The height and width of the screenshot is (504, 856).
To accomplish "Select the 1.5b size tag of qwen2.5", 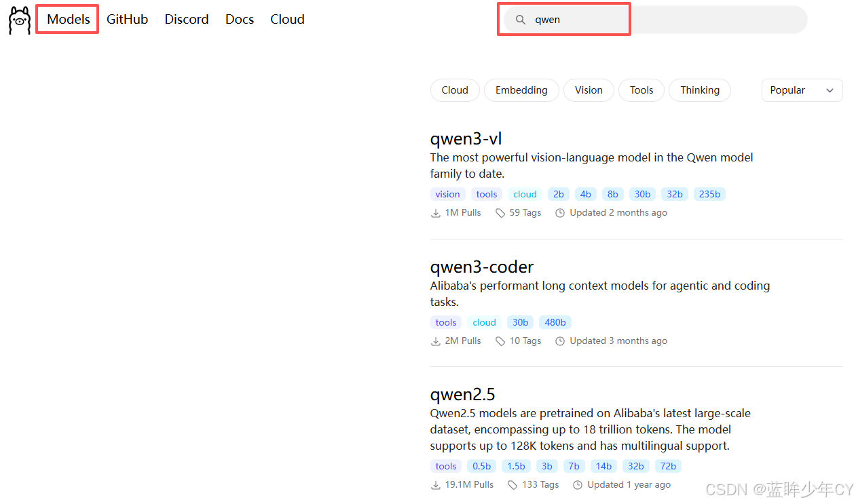I will [517, 466].
